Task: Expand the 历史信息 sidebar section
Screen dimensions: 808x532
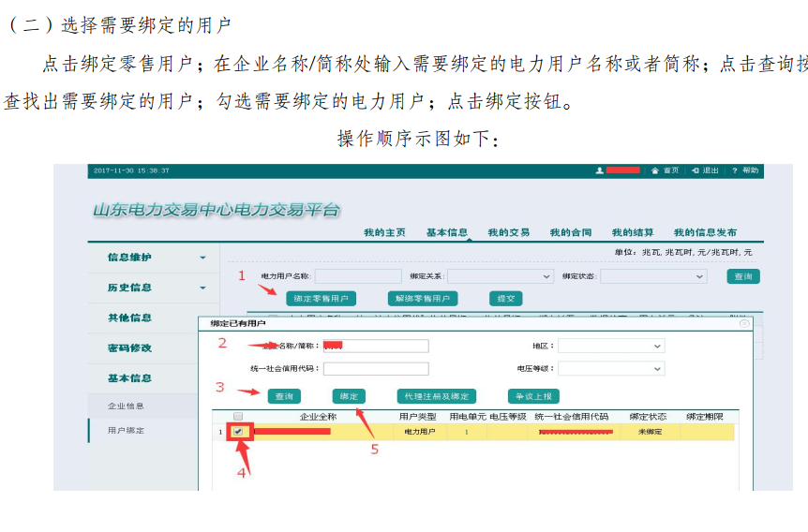Action: (x=155, y=288)
